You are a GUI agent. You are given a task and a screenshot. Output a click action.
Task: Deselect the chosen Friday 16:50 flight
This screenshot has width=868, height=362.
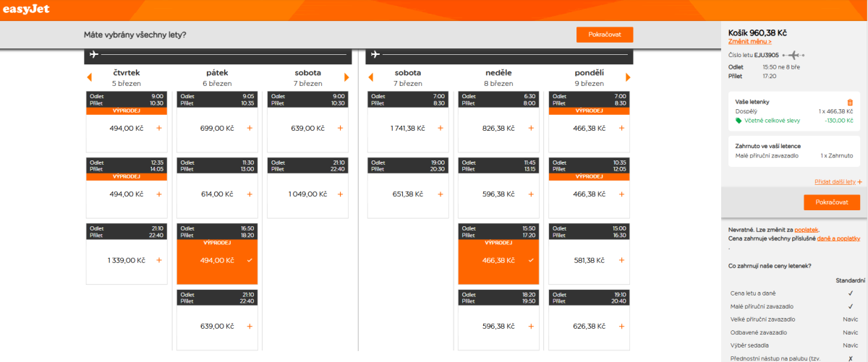249,260
